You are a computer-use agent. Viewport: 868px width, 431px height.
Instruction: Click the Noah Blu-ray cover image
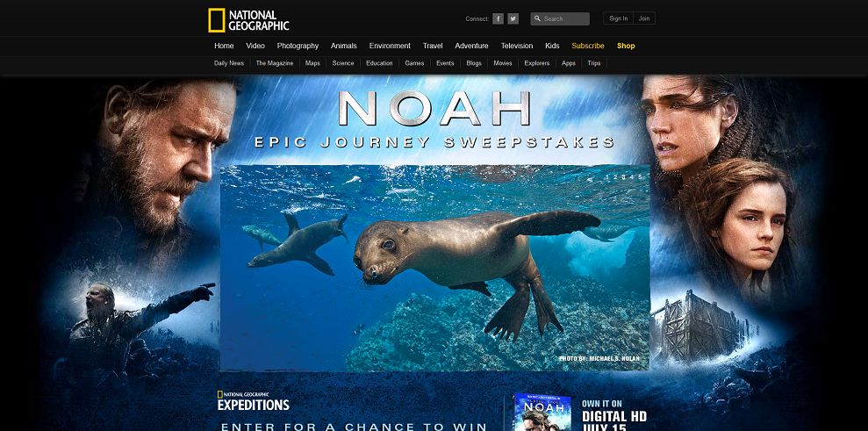pos(542,413)
